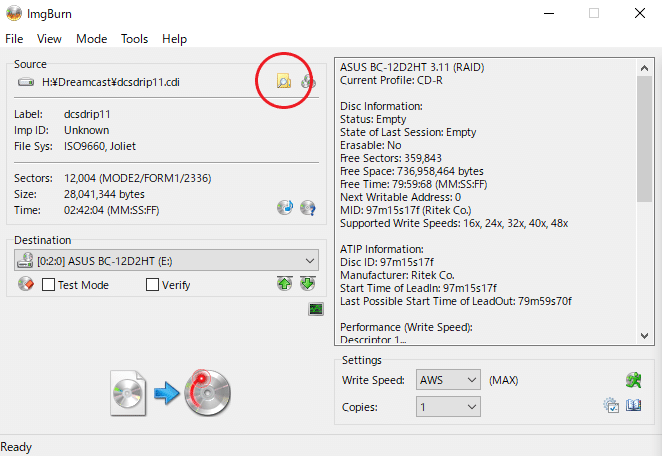Close the ImgBurn window
This screenshot has width=662, height=456.
coord(640,14)
